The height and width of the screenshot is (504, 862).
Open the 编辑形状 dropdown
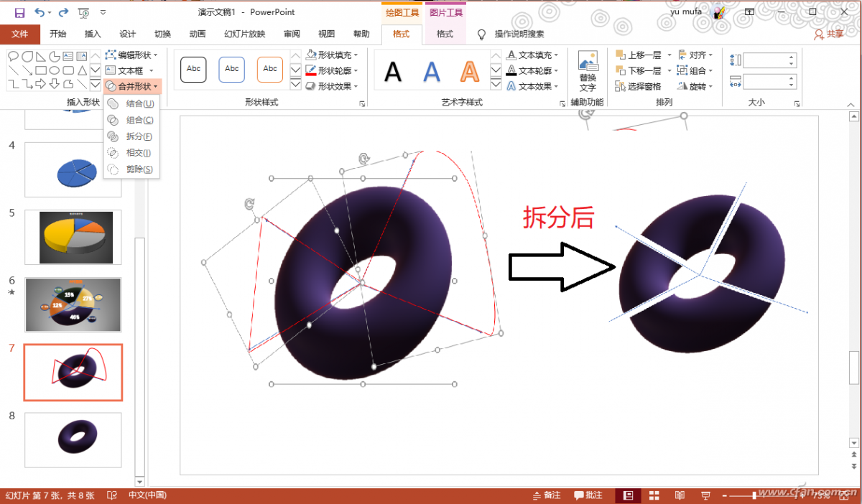click(131, 55)
